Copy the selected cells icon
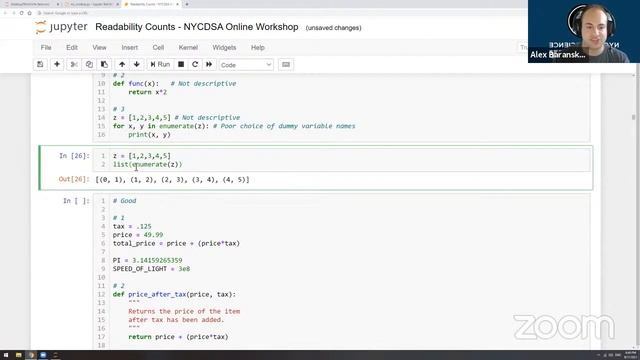This screenshot has width=640, height=360. point(89,64)
